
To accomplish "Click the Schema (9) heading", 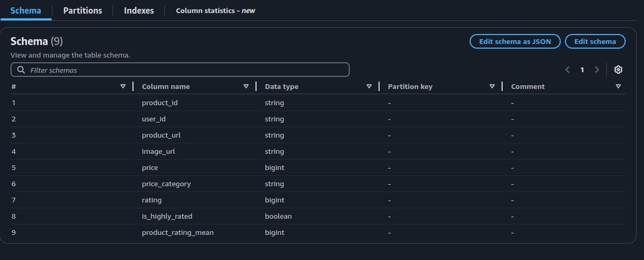I will (x=37, y=41).
